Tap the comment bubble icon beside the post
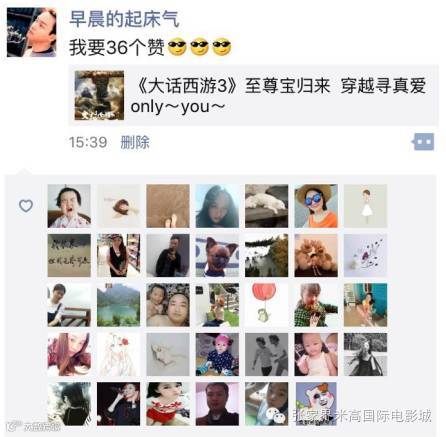The height and width of the screenshot is (437, 446). [423, 142]
